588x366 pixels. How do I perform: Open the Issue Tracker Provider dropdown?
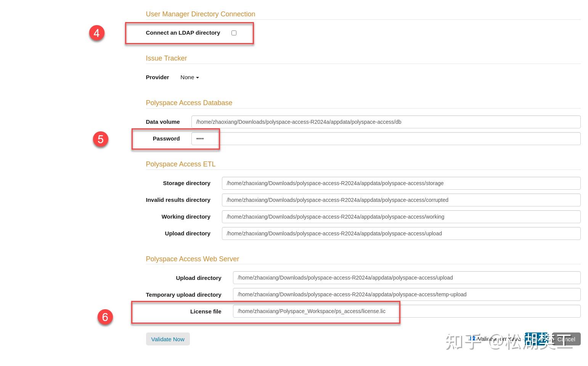coord(189,77)
